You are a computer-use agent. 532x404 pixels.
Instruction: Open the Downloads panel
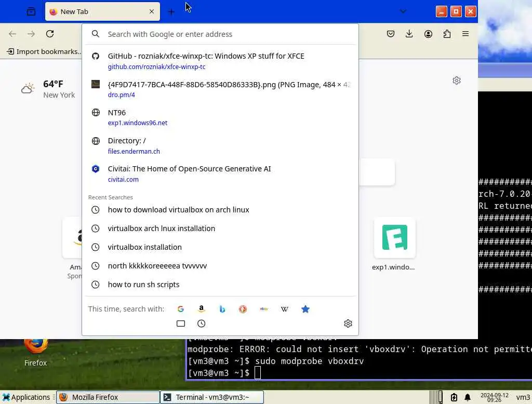pos(409,34)
